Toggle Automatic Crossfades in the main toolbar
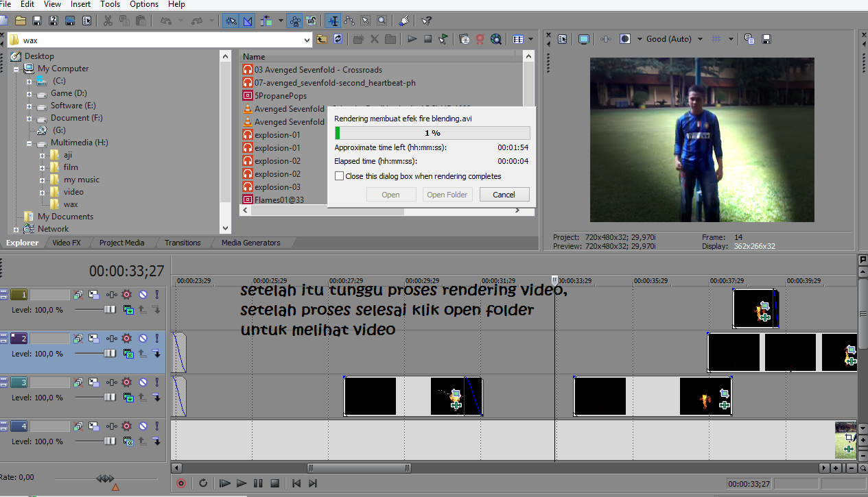868x497 pixels. 248,20
